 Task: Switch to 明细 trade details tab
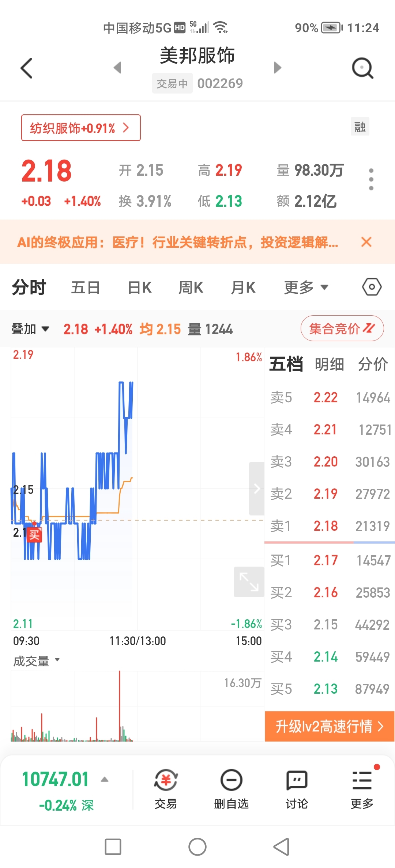tap(330, 364)
